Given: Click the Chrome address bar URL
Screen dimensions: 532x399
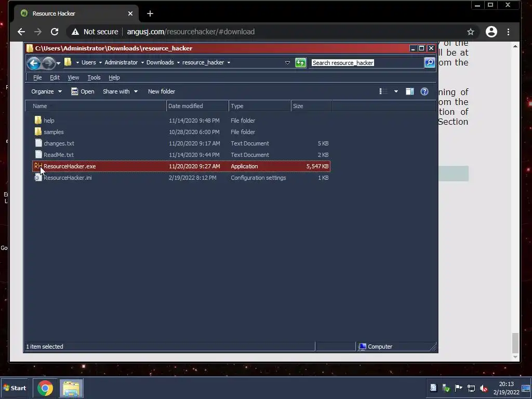Looking at the screenshot, I should (x=191, y=32).
